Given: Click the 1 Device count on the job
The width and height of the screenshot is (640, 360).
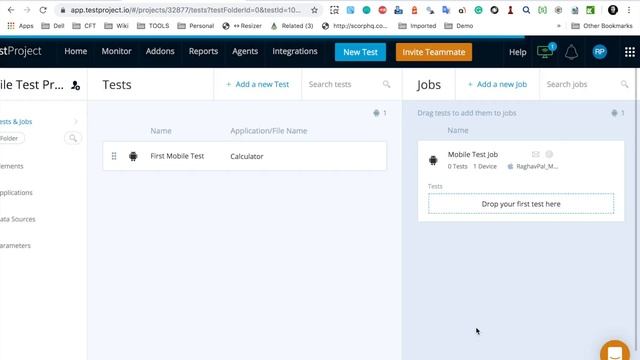Looking at the screenshot, I should click(485, 166).
